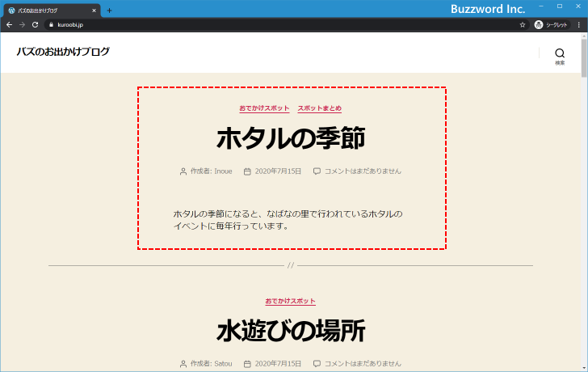Click the site title バズのお出かけブログ

[x=63, y=52]
